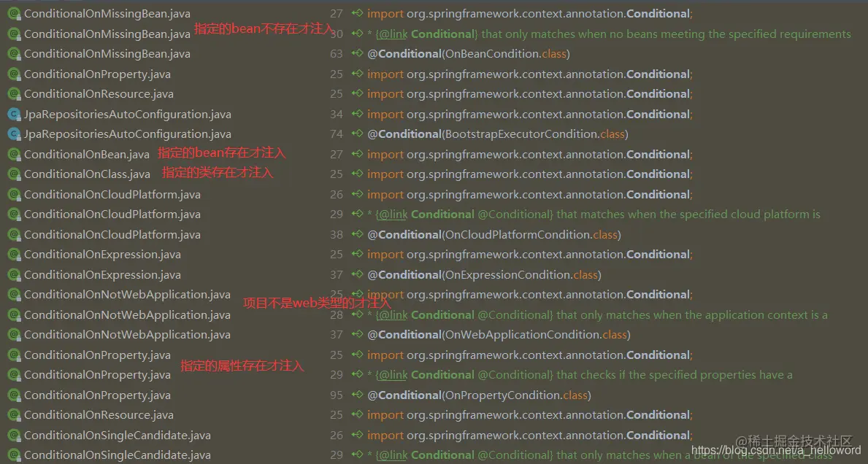868x464 pixels.
Task: Click the @link text on the no-beans-meeting line
Action: (x=393, y=34)
